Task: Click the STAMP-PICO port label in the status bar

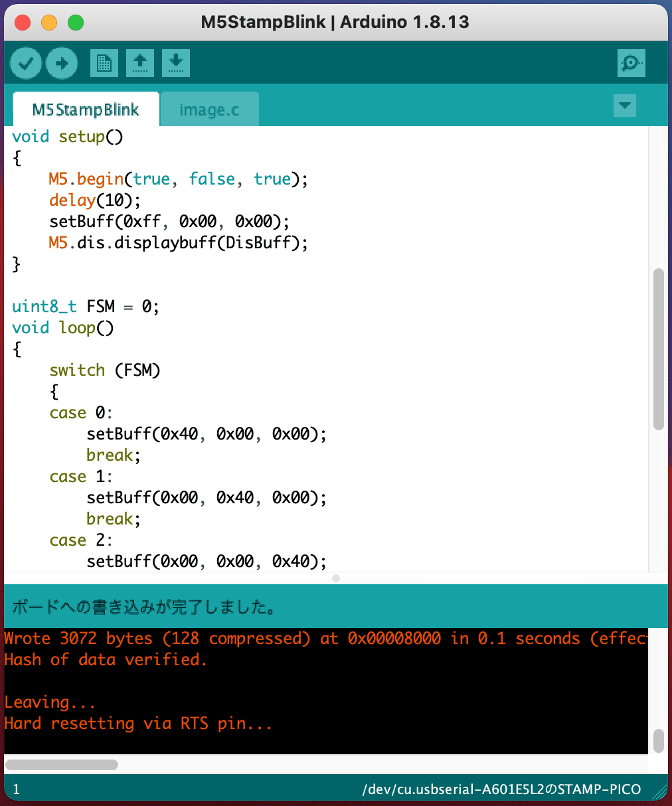Action: point(501,789)
